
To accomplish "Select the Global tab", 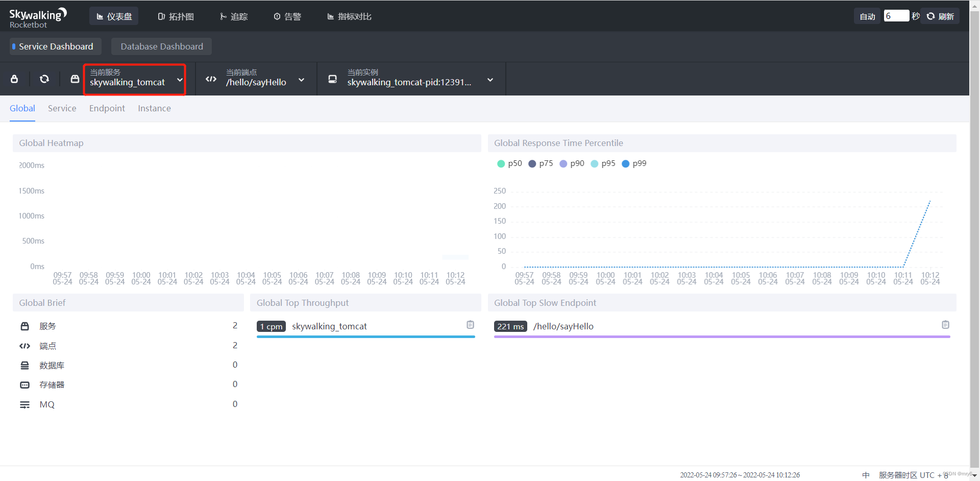I will (22, 108).
